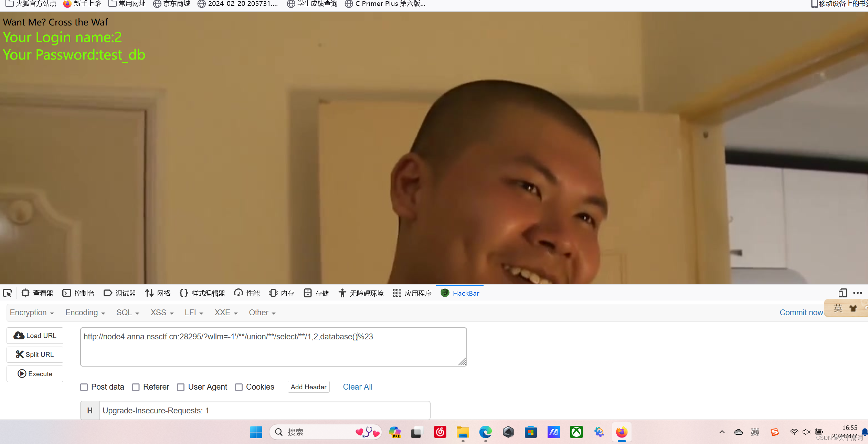Image resolution: width=868 pixels, height=444 pixels.
Task: Click the Load URL button
Action: pyautogui.click(x=35, y=336)
